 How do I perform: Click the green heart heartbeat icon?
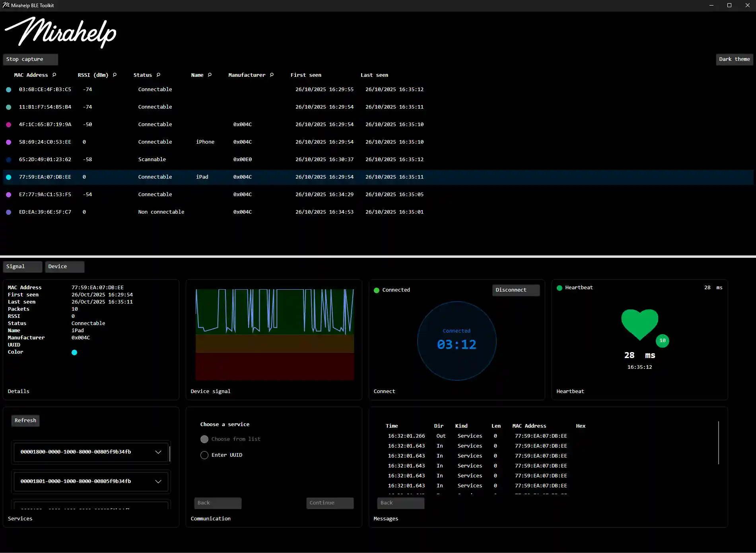click(x=639, y=324)
